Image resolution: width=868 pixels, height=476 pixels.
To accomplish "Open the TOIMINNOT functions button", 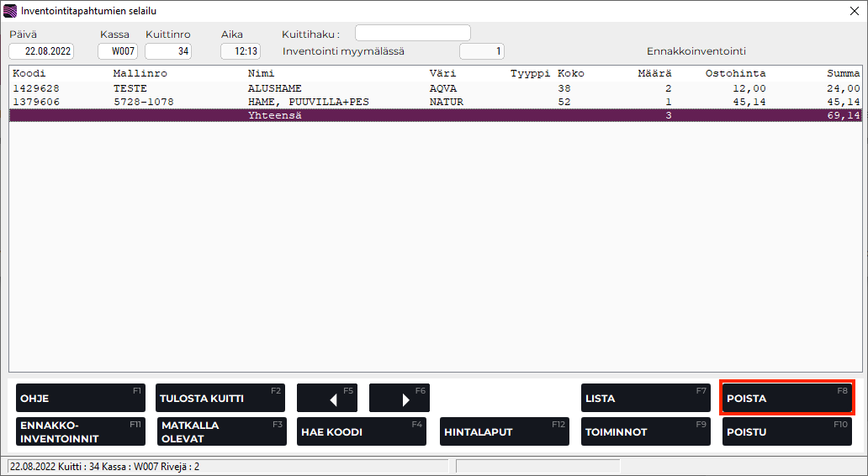I will coord(645,431).
